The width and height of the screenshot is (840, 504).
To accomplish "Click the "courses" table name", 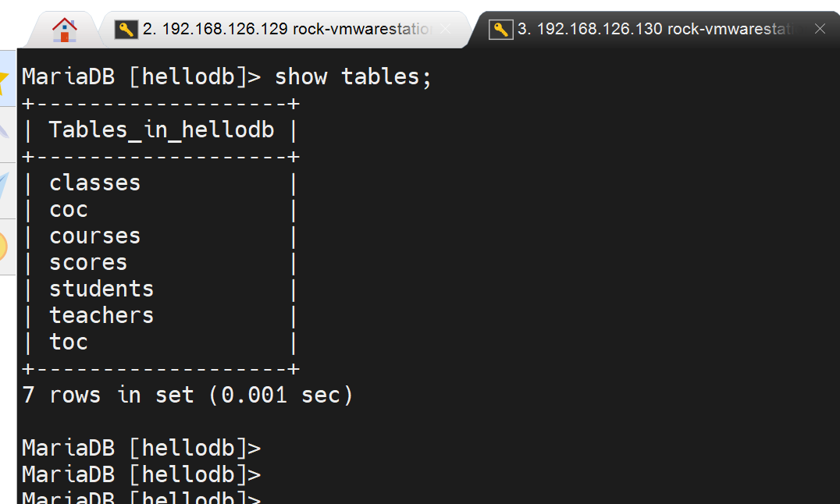I will point(94,236).
